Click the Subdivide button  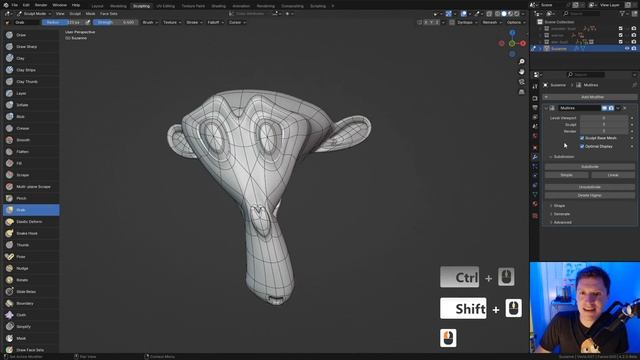(x=590, y=167)
